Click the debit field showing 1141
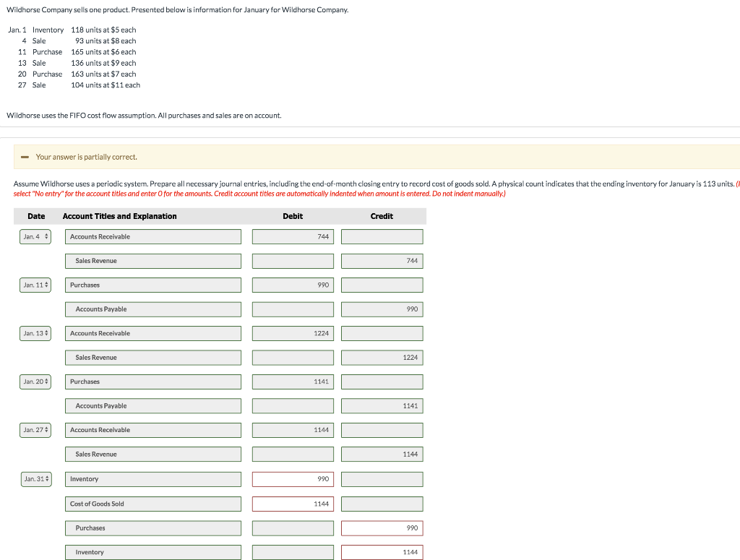 coord(293,382)
